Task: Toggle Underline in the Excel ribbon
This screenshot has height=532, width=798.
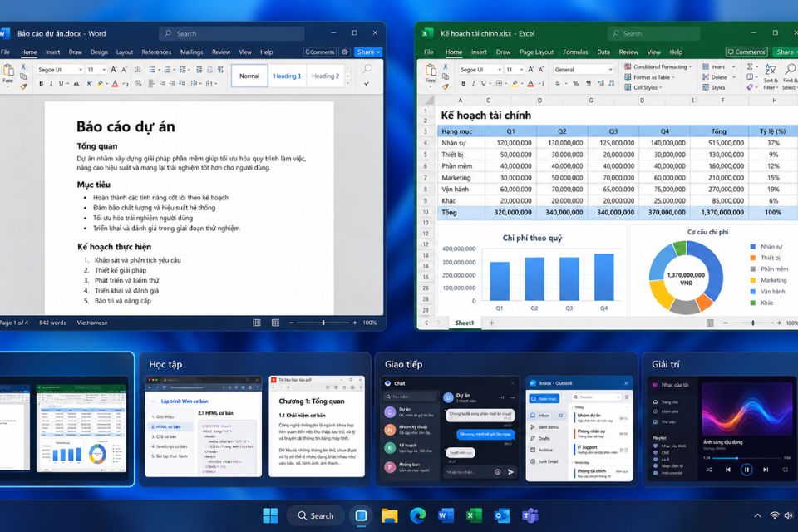Action: (484, 83)
